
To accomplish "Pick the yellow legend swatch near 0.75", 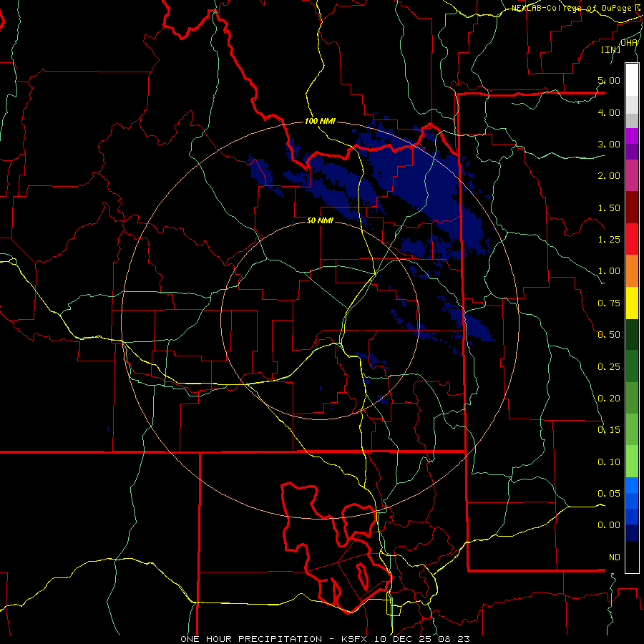I will (x=632, y=303).
